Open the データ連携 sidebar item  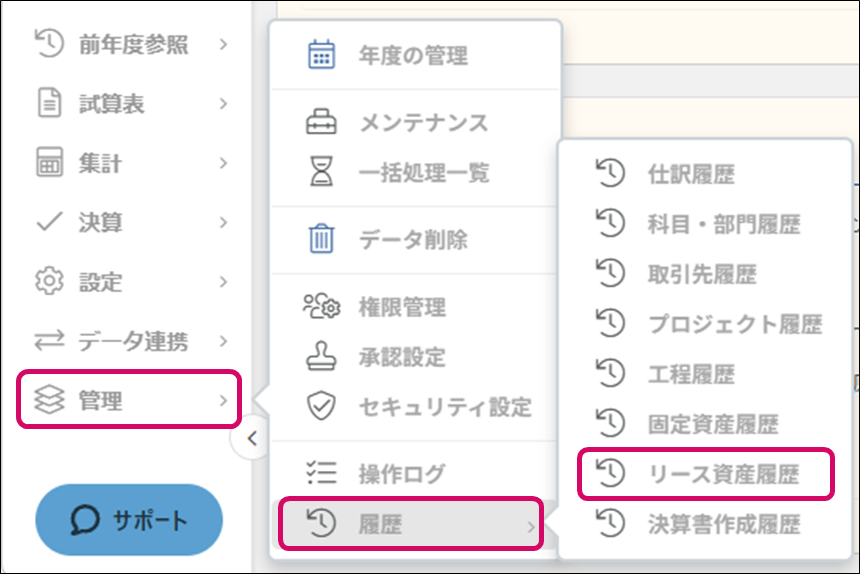tap(130, 341)
